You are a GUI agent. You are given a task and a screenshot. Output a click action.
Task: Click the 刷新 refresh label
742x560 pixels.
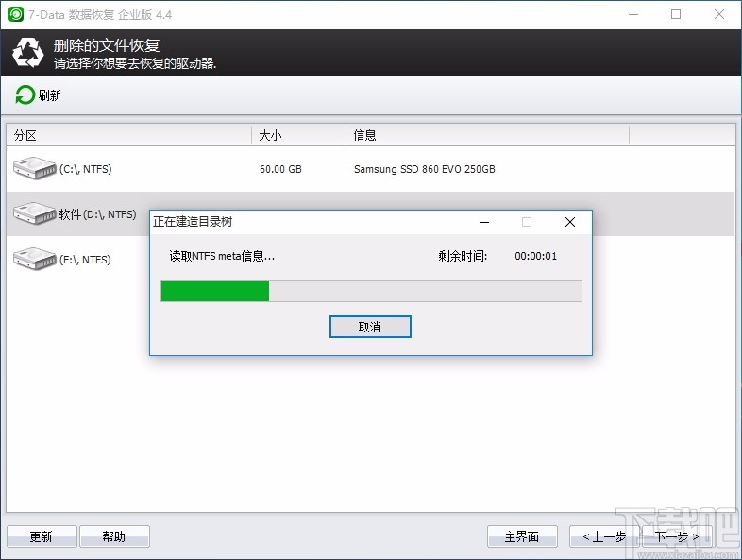tap(50, 95)
